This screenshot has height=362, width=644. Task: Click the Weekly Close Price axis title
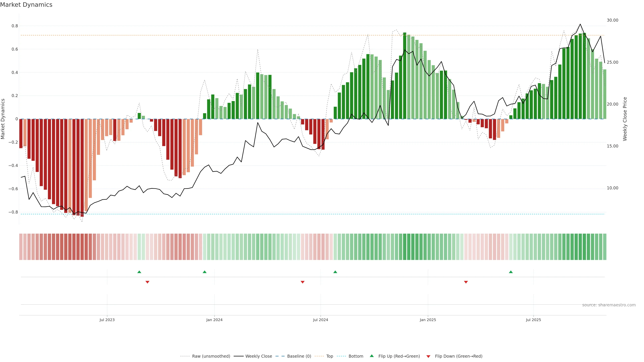625,119
